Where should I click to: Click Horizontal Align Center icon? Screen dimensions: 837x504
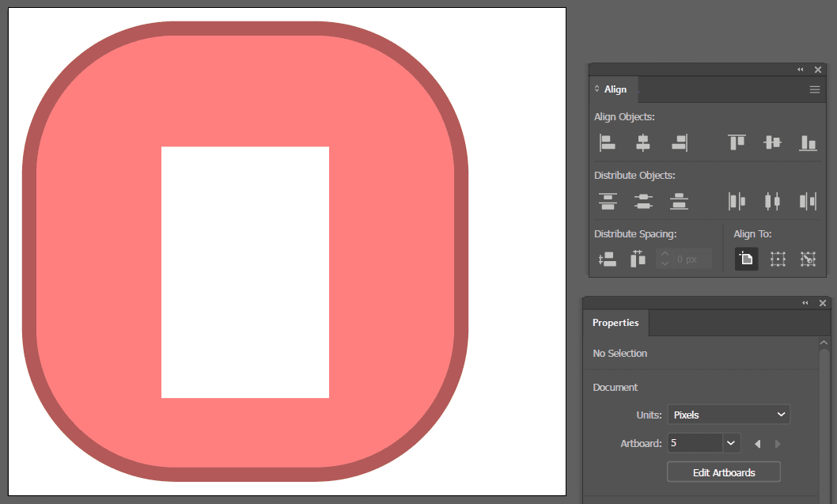point(642,142)
